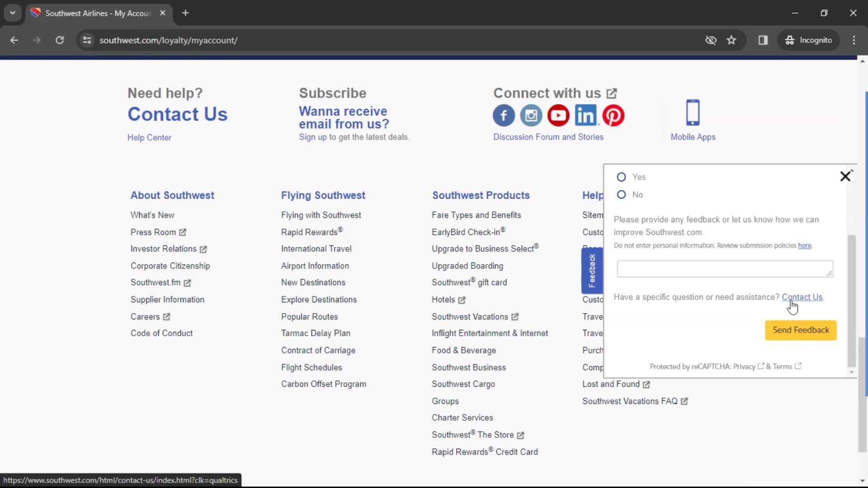The image size is (868, 488).
Task: Click the Mobile Apps phone icon
Action: 693,113
